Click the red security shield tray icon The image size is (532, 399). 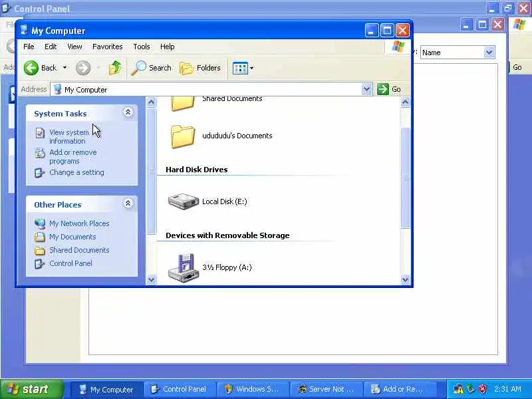coord(483,389)
